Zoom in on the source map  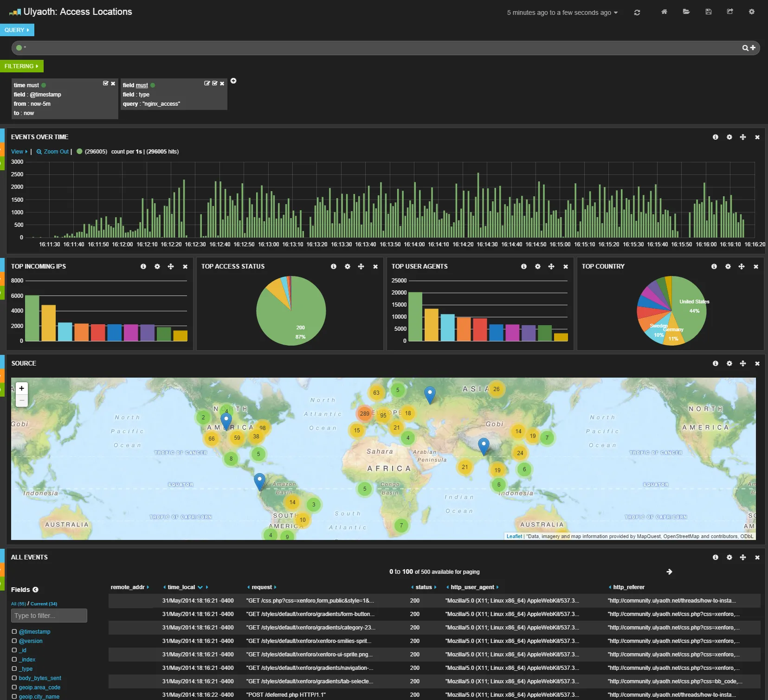pos(21,389)
